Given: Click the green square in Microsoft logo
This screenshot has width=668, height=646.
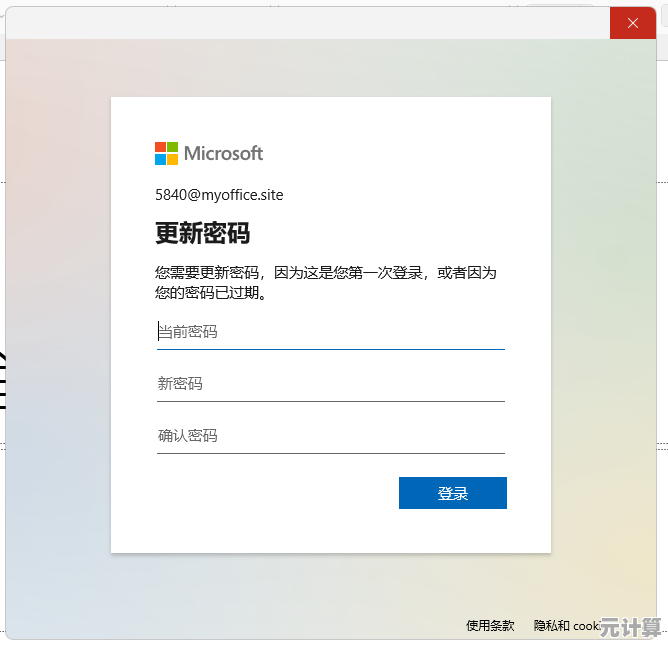Looking at the screenshot, I should (173, 147).
